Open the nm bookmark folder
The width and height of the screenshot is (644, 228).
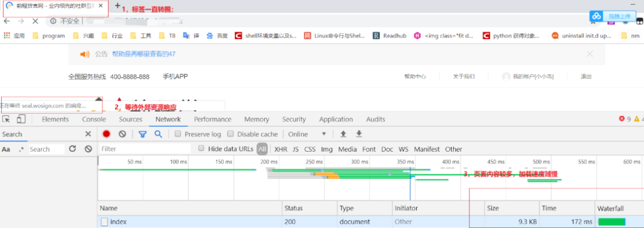(630, 36)
